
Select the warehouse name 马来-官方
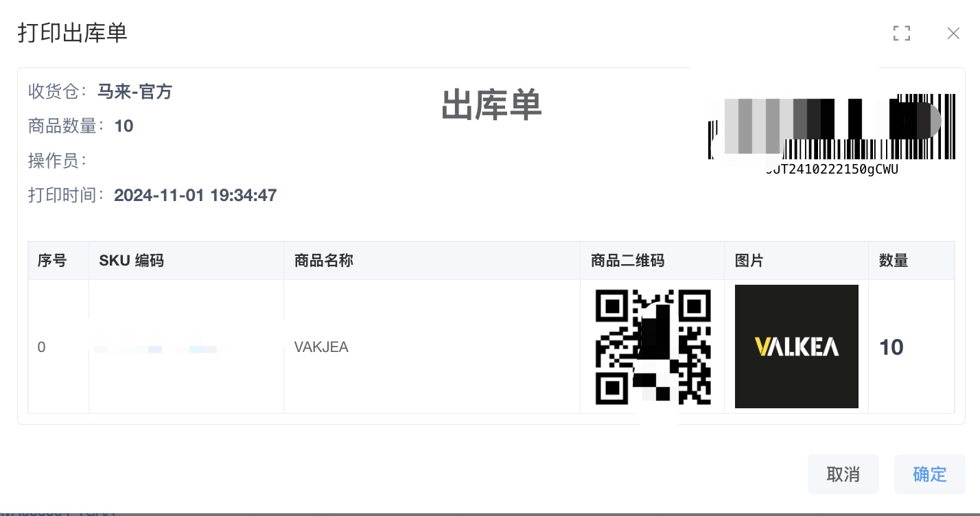[135, 91]
